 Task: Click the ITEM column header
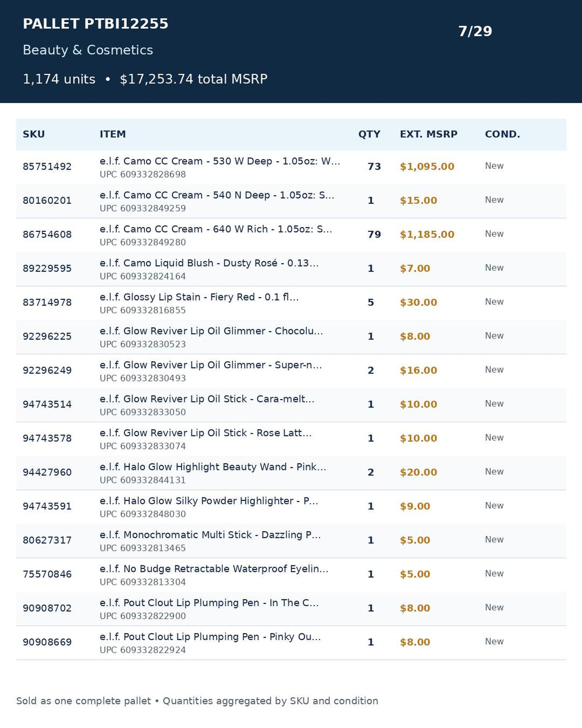tap(112, 134)
